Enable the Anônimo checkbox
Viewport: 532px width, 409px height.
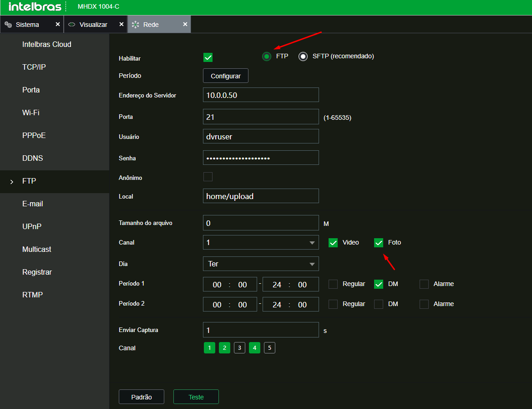coord(208,177)
